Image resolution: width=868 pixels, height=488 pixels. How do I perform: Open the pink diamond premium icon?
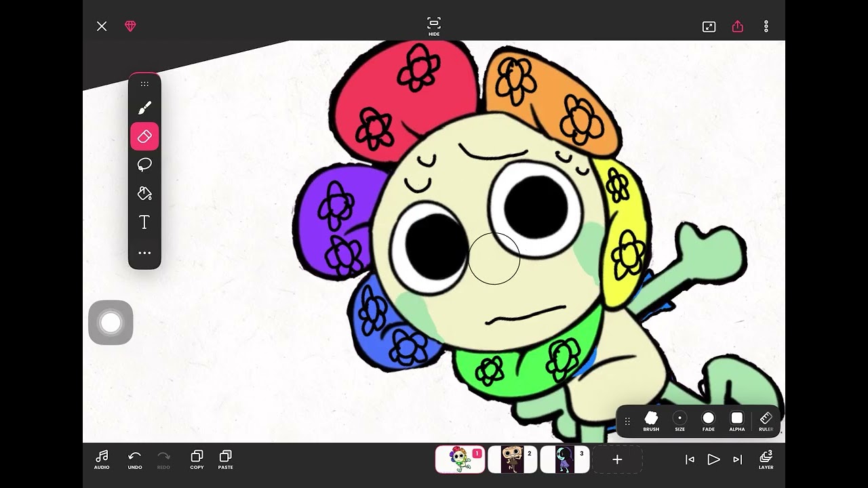130,26
